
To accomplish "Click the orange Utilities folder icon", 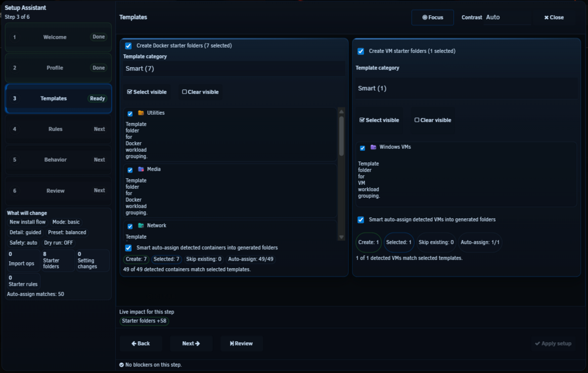I will point(141,112).
